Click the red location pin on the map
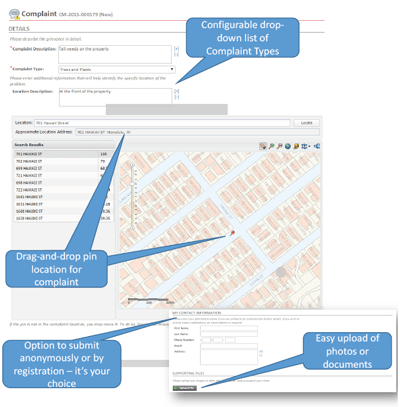400x407 pixels. coord(232,233)
